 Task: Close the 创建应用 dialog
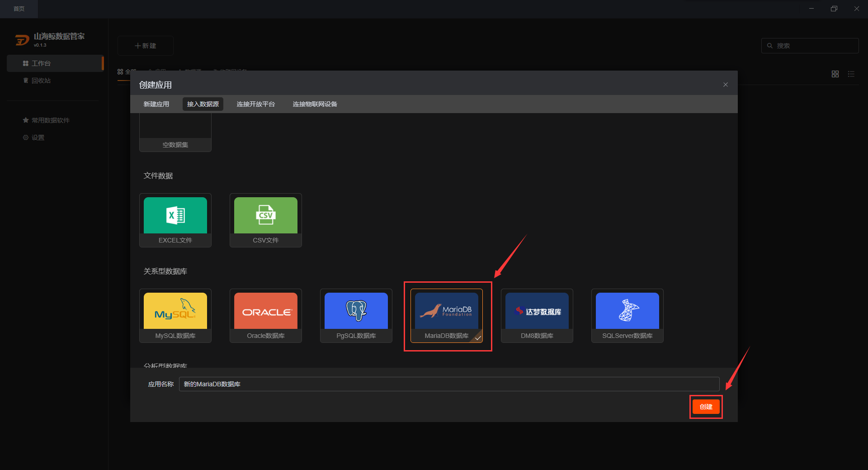[726, 85]
